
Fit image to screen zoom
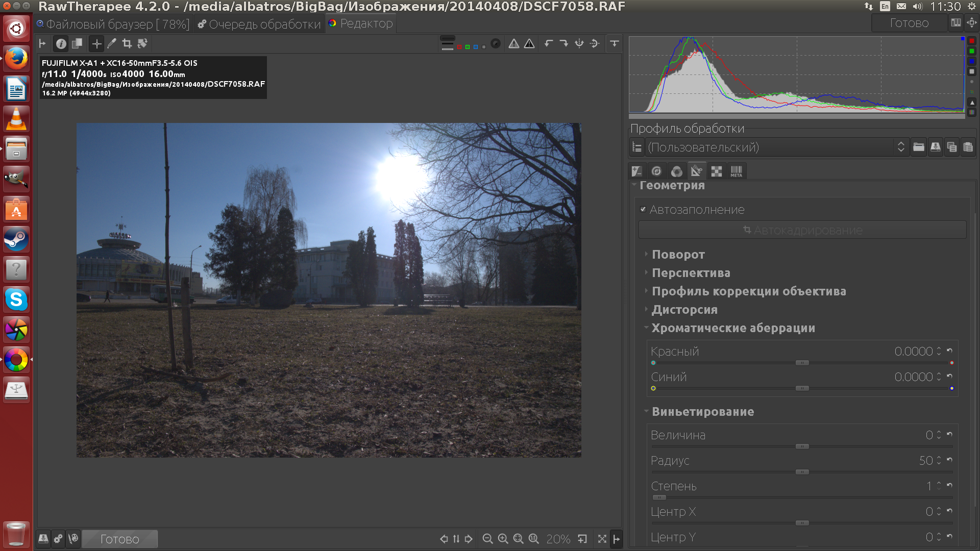[x=518, y=539]
